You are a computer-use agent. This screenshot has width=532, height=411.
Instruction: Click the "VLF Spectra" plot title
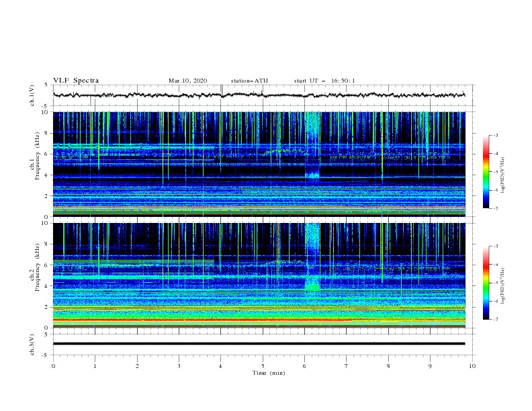76,81
